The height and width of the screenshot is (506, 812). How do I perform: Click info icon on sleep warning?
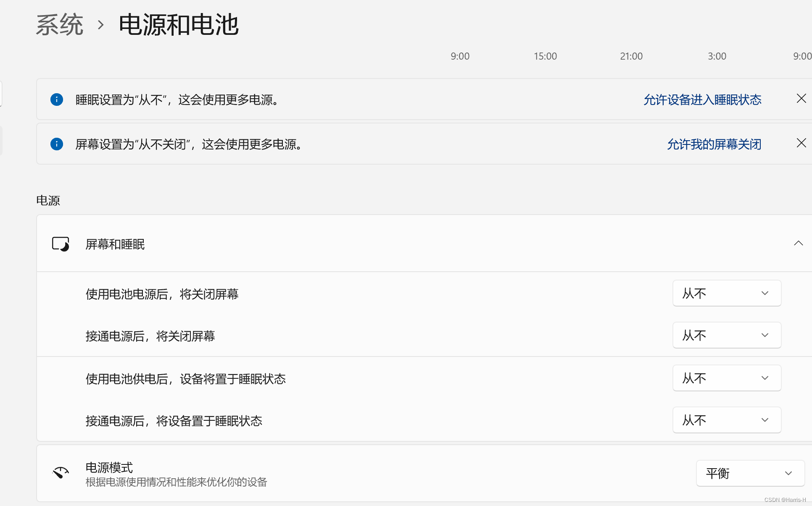(57, 100)
